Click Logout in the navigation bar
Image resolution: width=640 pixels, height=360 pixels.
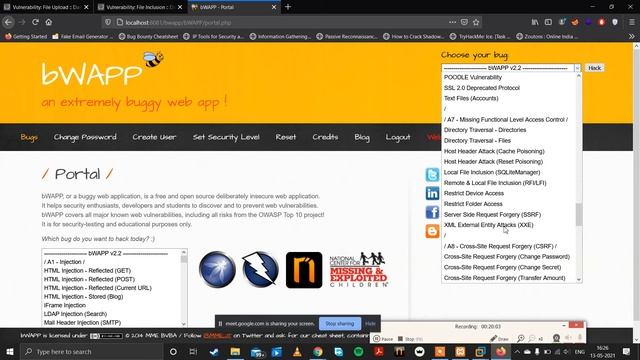pyautogui.click(x=398, y=137)
